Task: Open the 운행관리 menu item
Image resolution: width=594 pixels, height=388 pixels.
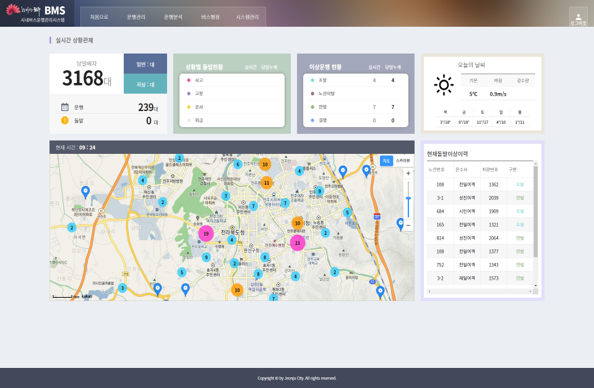Action: pyautogui.click(x=136, y=17)
